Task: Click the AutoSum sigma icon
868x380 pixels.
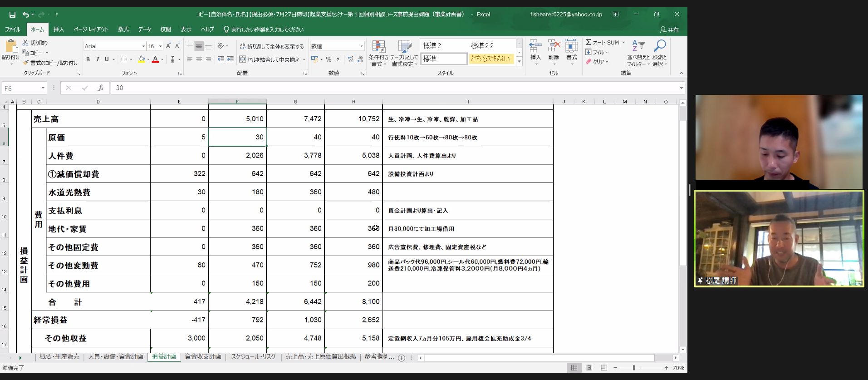Action: pos(588,42)
